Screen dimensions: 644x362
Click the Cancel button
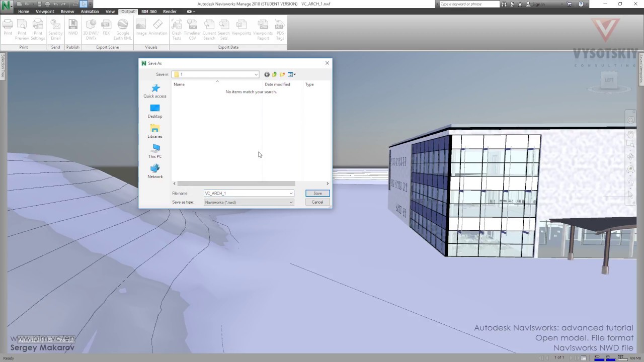317,202
